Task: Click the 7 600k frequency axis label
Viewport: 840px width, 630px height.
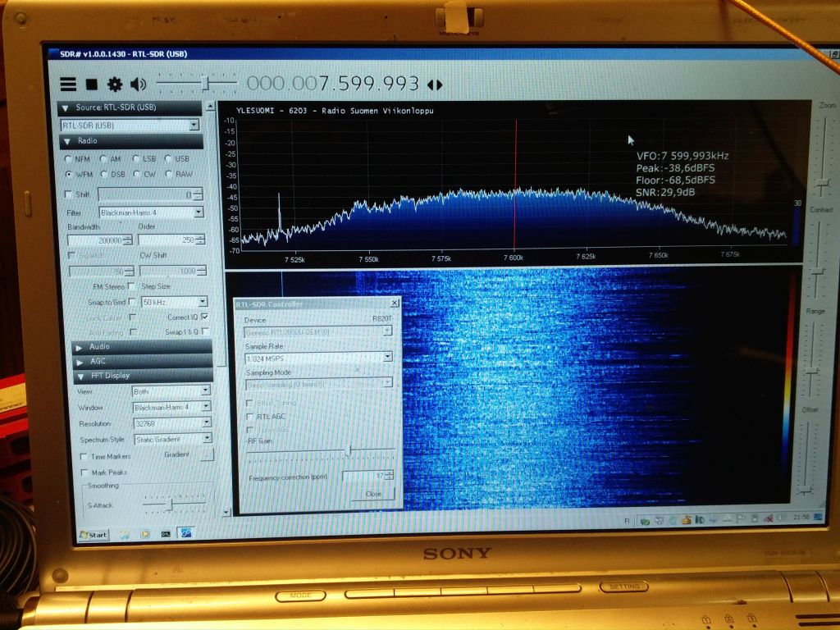Action: point(514,258)
